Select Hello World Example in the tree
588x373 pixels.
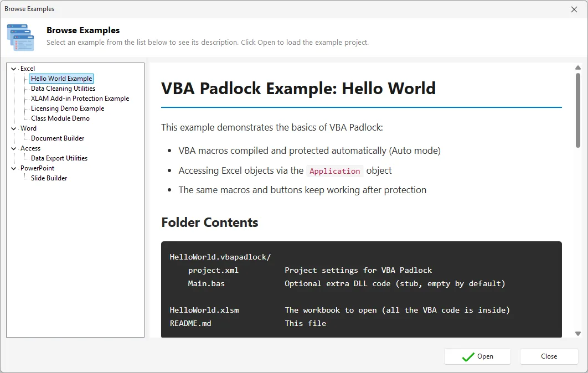point(61,79)
